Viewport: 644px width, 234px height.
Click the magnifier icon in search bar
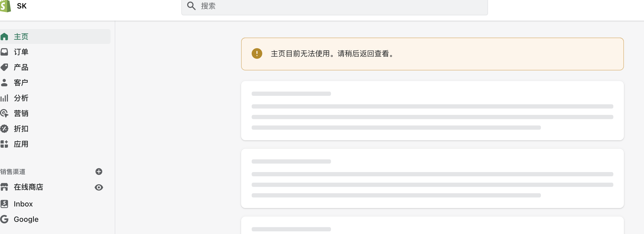pyautogui.click(x=191, y=6)
